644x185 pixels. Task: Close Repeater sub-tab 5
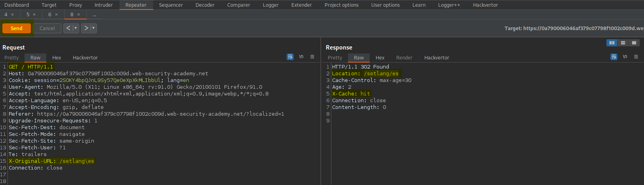(x=34, y=15)
